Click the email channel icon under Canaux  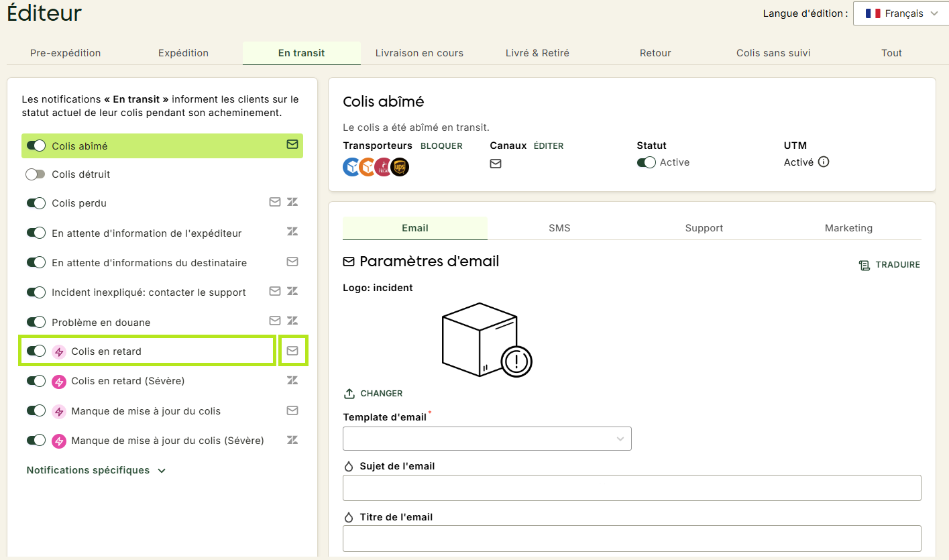(x=496, y=163)
